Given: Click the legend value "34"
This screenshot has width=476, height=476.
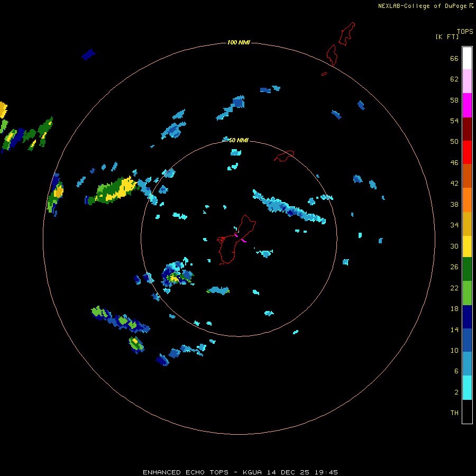Looking at the screenshot, I should pyautogui.click(x=454, y=225).
